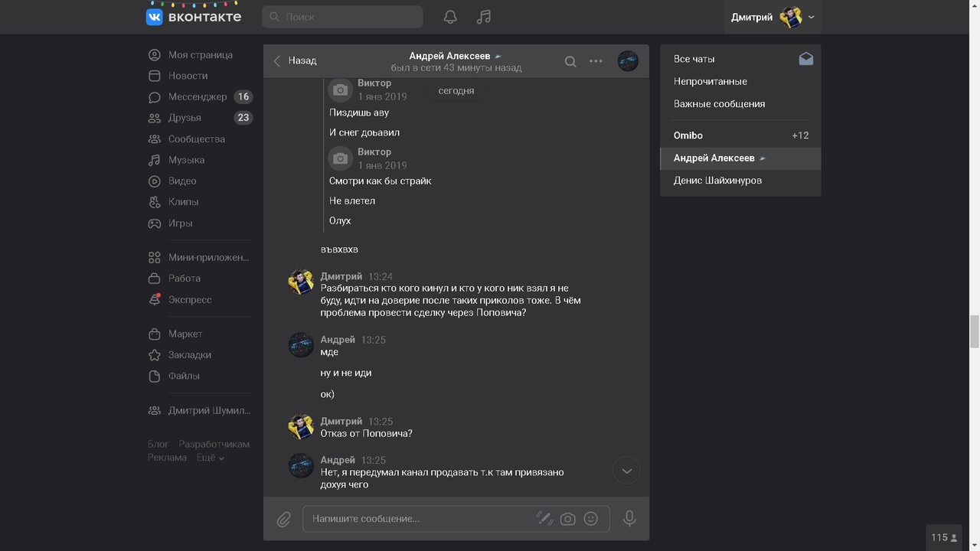Search within chat magnifier icon
980x551 pixels.
[x=570, y=61]
